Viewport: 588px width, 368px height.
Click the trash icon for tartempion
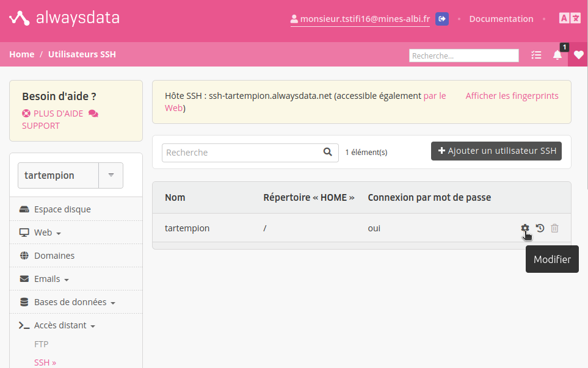click(554, 228)
